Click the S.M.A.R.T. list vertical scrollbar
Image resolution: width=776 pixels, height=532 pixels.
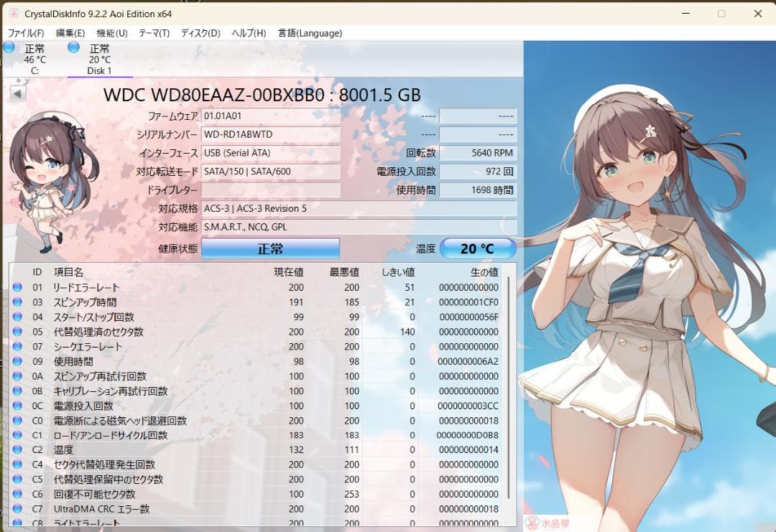[x=509, y=388]
